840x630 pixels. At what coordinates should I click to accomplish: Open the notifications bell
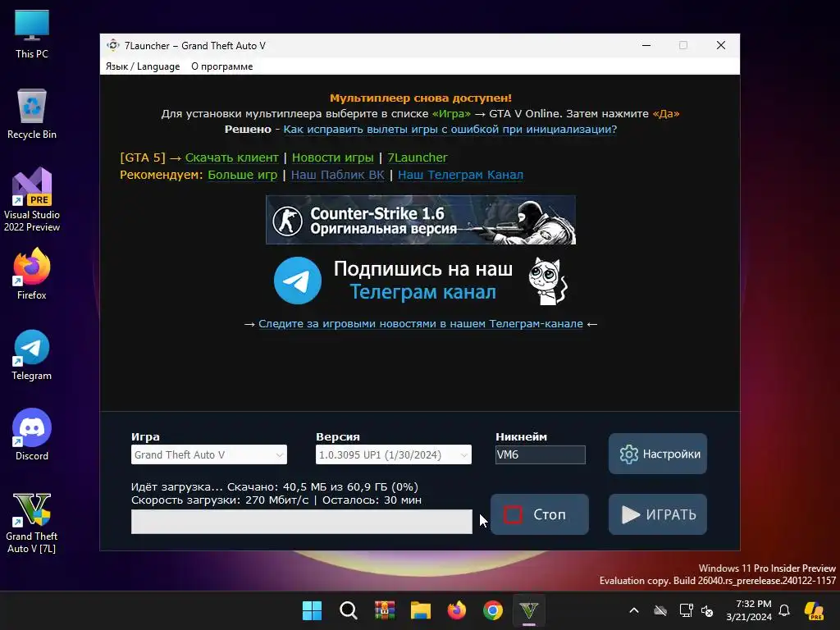pyautogui.click(x=784, y=610)
